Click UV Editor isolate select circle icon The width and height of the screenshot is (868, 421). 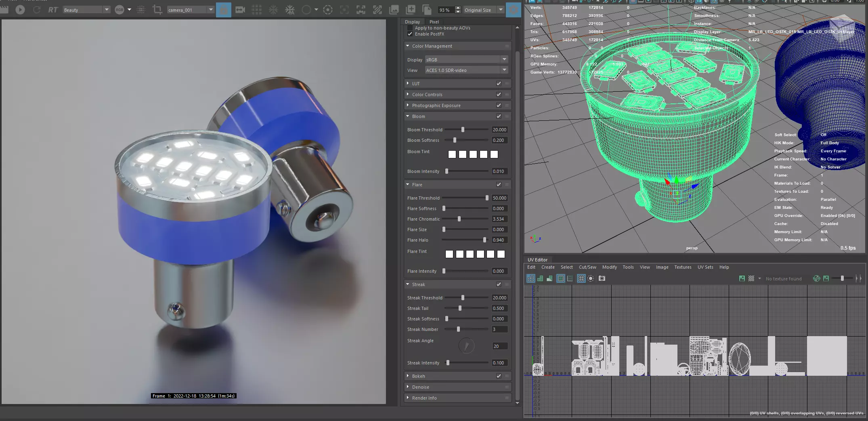pos(591,278)
